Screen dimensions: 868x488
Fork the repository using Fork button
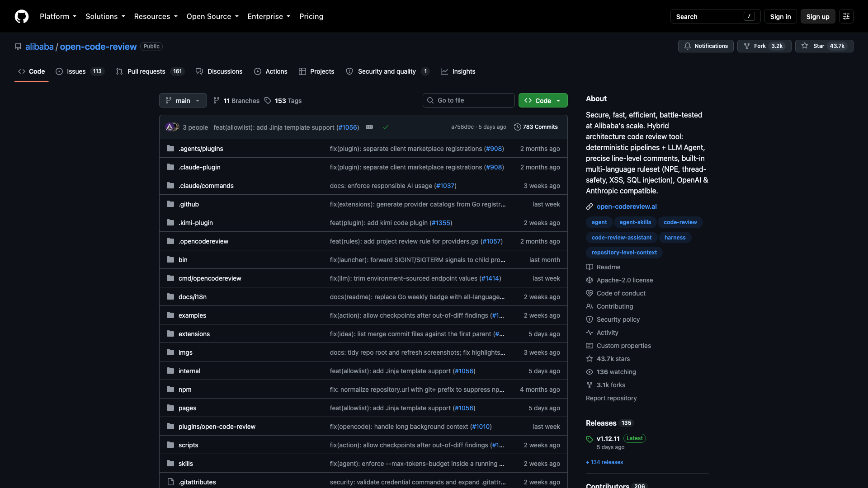click(x=764, y=46)
